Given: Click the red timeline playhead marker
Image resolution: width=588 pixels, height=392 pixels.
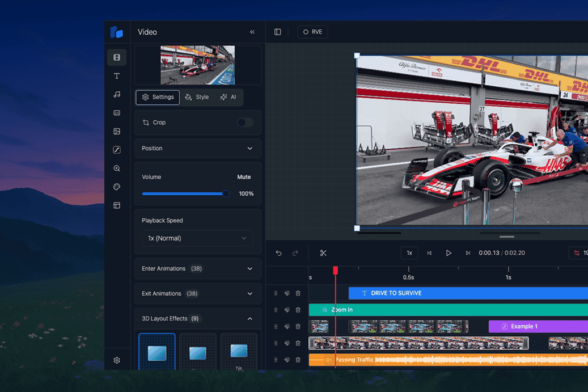Looking at the screenshot, I should click(x=336, y=271).
